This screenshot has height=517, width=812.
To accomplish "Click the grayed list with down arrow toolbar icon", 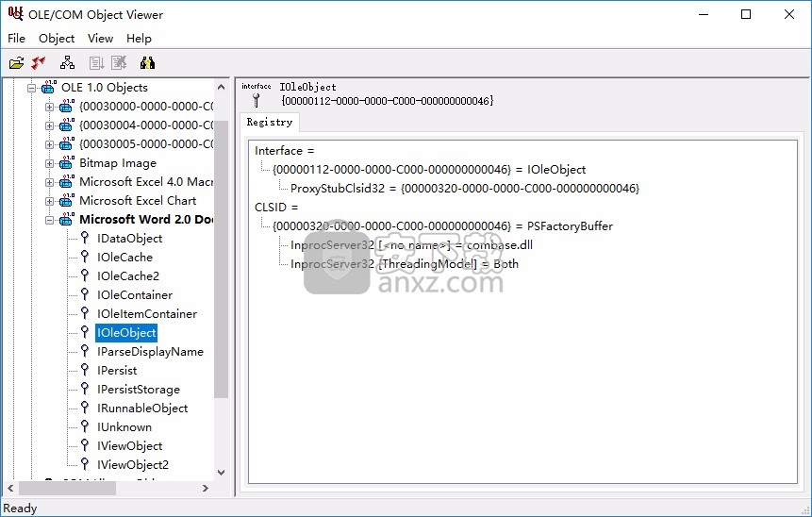I will (96, 63).
